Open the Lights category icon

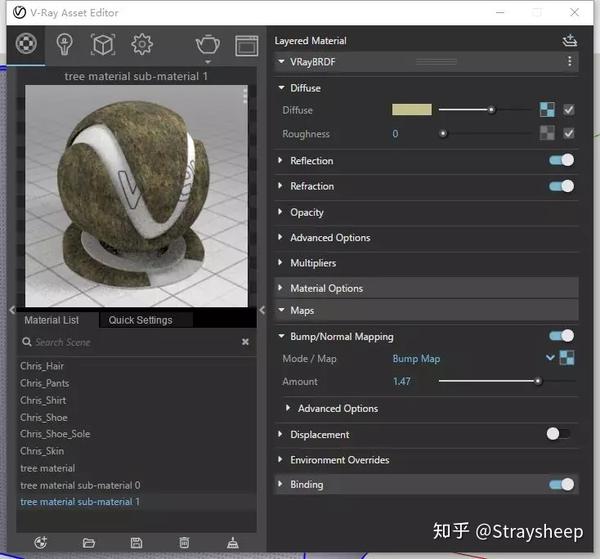point(64,44)
